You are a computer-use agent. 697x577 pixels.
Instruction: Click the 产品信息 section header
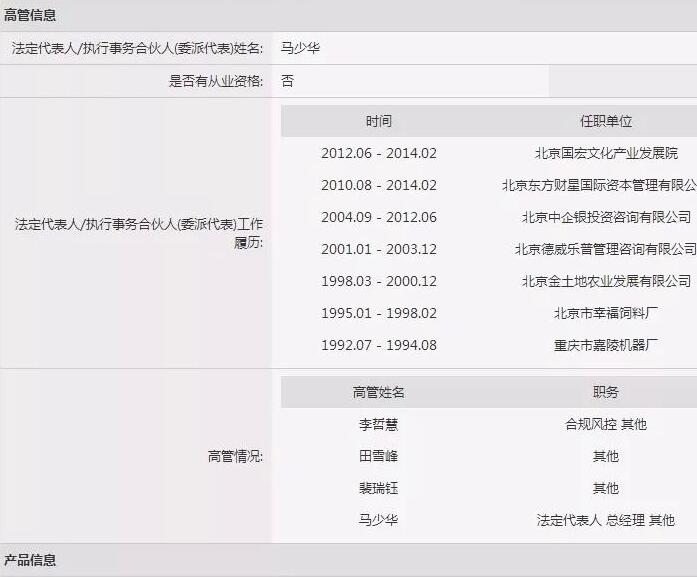point(31,560)
